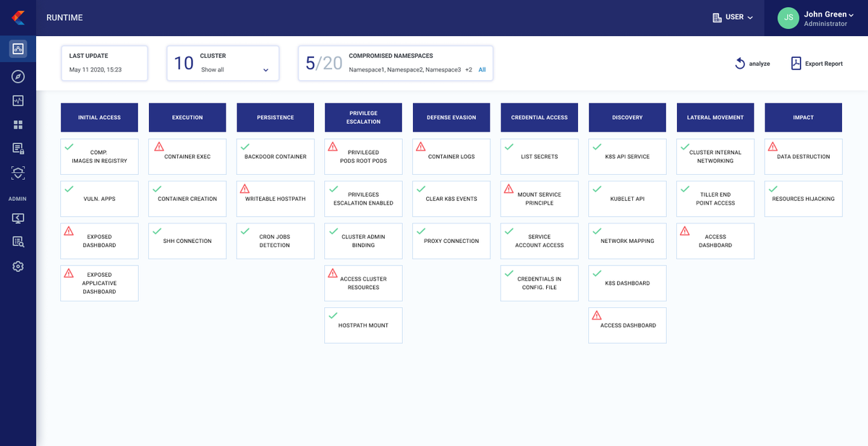Open the locked report sidebar icon
This screenshot has height=446, width=868.
[x=18, y=148]
